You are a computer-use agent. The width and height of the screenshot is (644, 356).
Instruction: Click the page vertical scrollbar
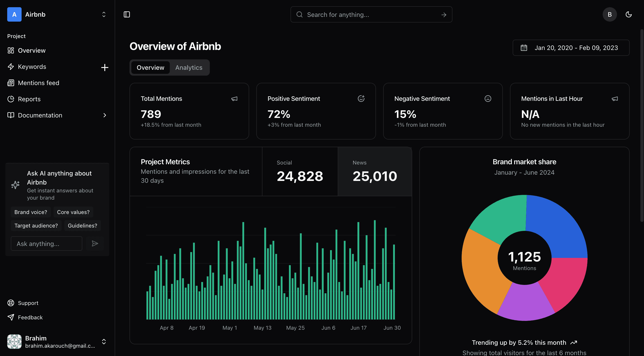(642, 125)
